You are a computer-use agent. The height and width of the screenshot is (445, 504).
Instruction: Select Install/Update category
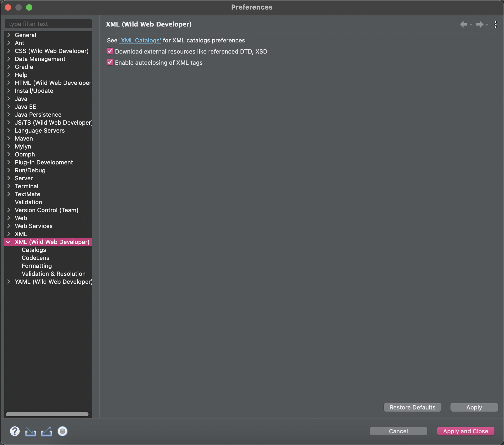pos(34,91)
